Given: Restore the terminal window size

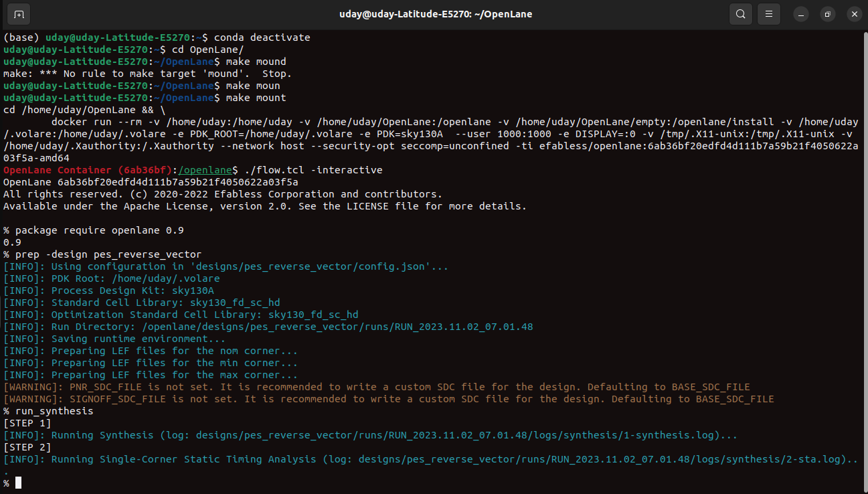Looking at the screenshot, I should coord(828,13).
